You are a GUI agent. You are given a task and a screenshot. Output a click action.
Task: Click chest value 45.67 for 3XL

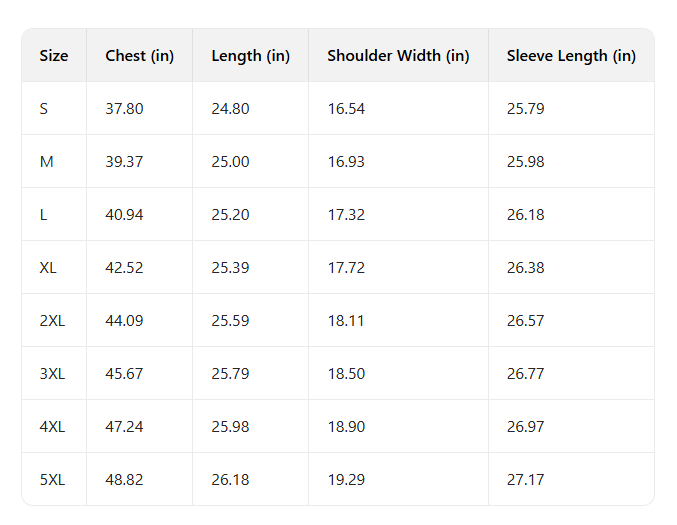[124, 374]
